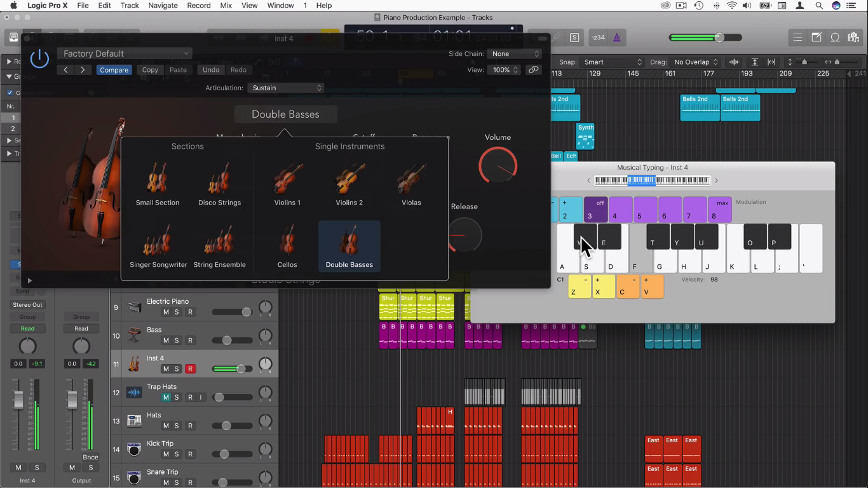This screenshot has width=868, height=488.
Task: Click the plugin Undo button
Action: 211,70
